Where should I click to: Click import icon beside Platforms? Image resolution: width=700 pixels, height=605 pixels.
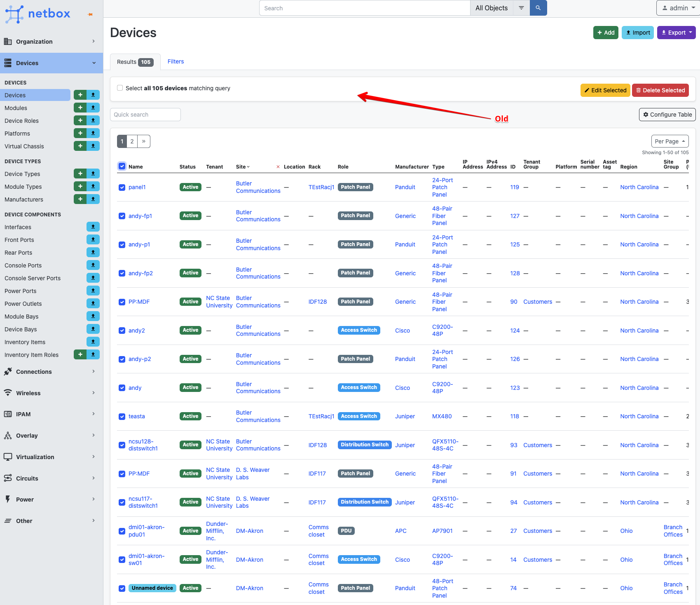93,134
